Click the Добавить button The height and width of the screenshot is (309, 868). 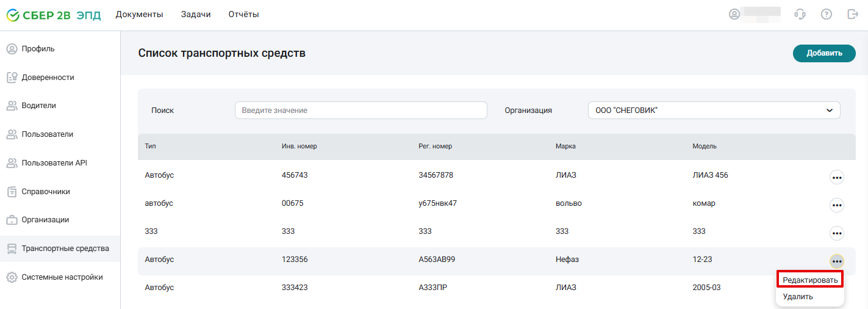tap(824, 53)
